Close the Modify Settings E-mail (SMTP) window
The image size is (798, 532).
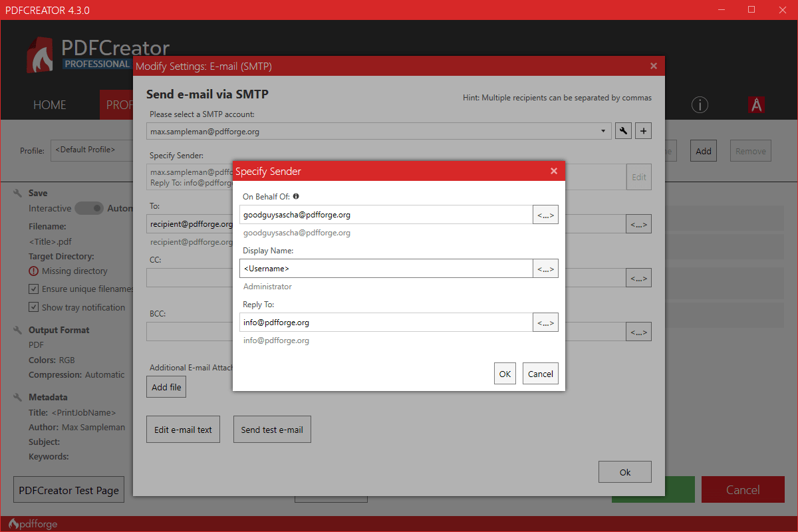pos(654,66)
